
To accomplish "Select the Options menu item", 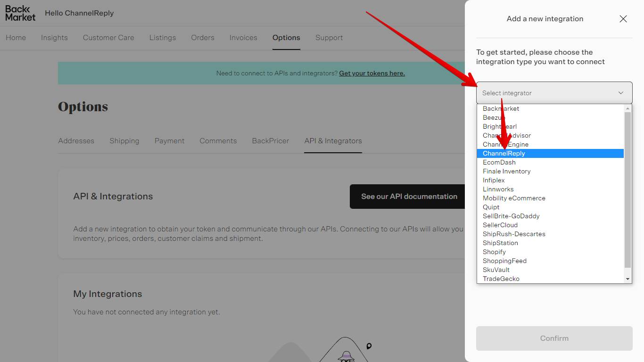I will click(x=286, y=38).
